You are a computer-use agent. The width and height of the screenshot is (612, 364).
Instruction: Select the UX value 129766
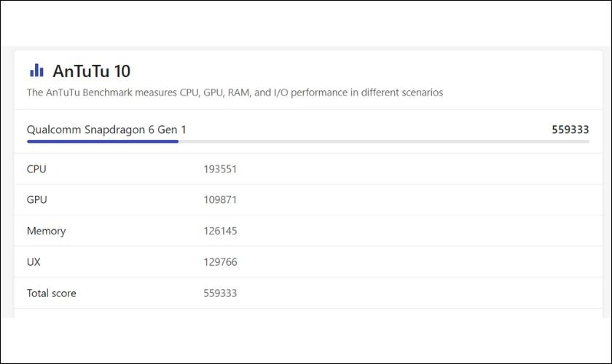pos(220,262)
